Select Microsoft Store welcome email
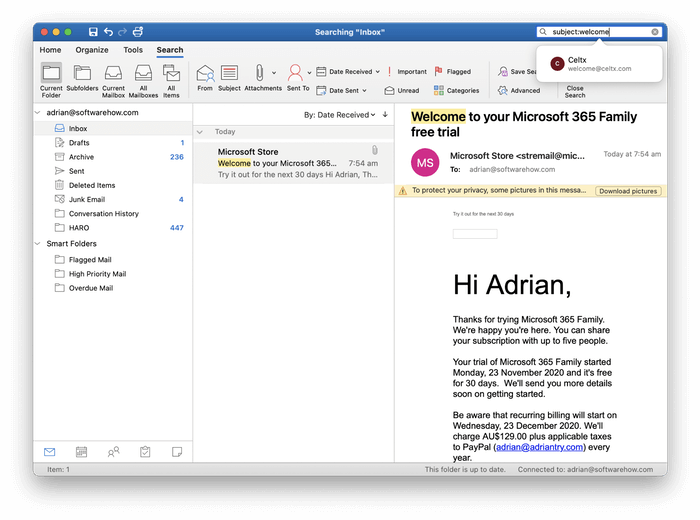 (294, 163)
